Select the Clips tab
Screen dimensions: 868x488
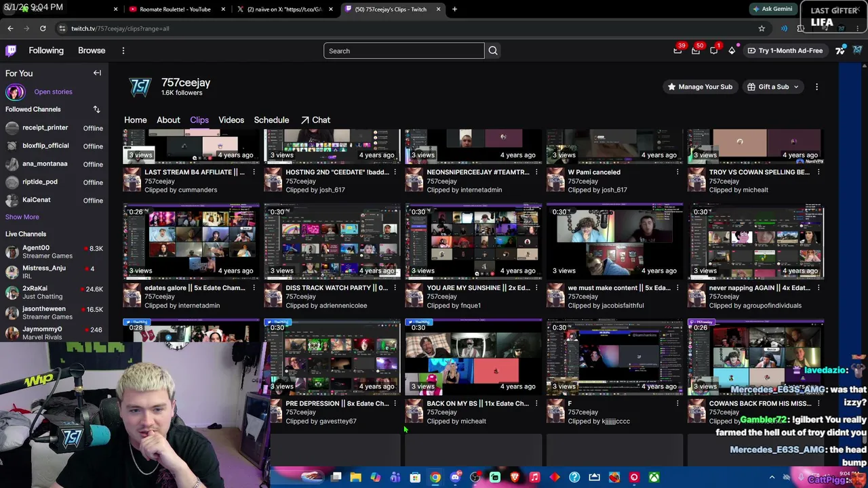pyautogui.click(x=199, y=120)
